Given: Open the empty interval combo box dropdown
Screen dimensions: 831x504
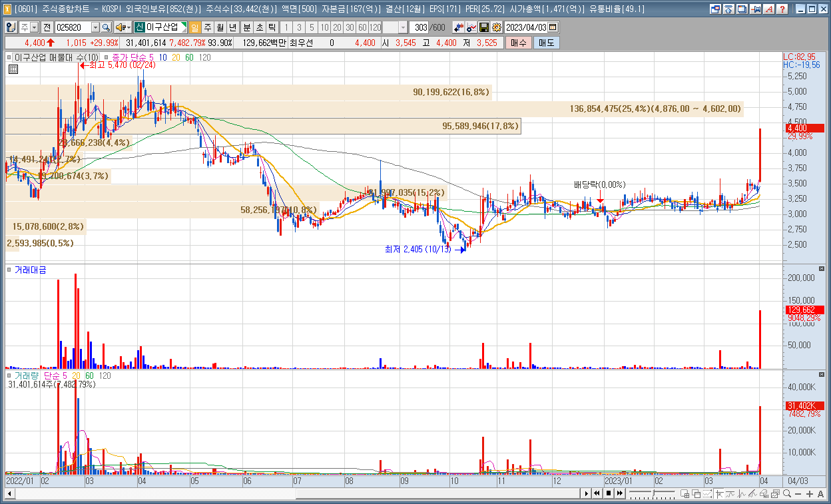Looking at the screenshot, I should (404, 27).
